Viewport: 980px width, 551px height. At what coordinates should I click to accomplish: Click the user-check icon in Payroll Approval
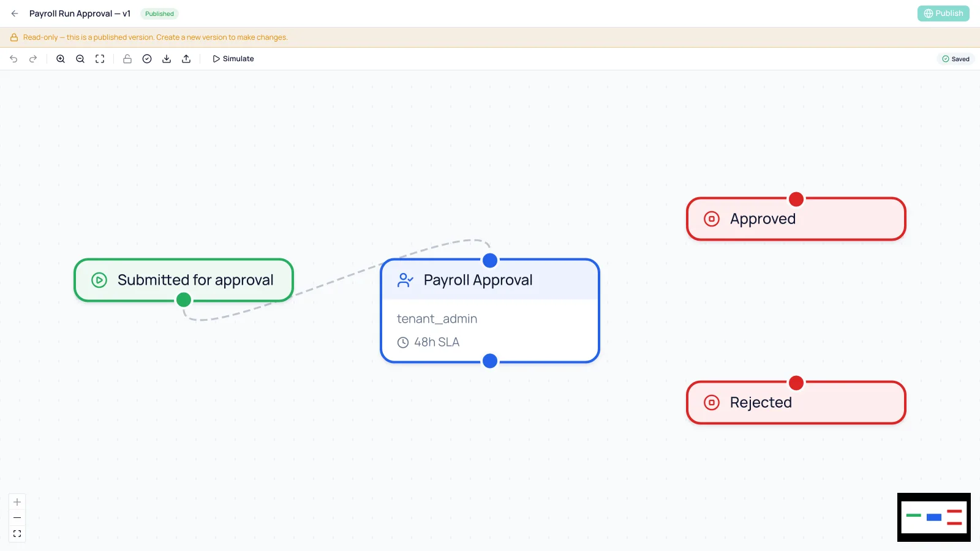click(x=405, y=280)
